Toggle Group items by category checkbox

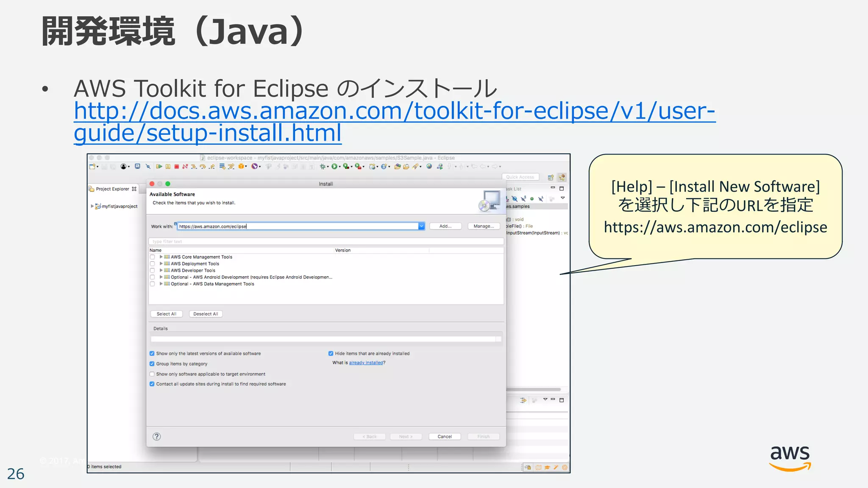point(152,364)
